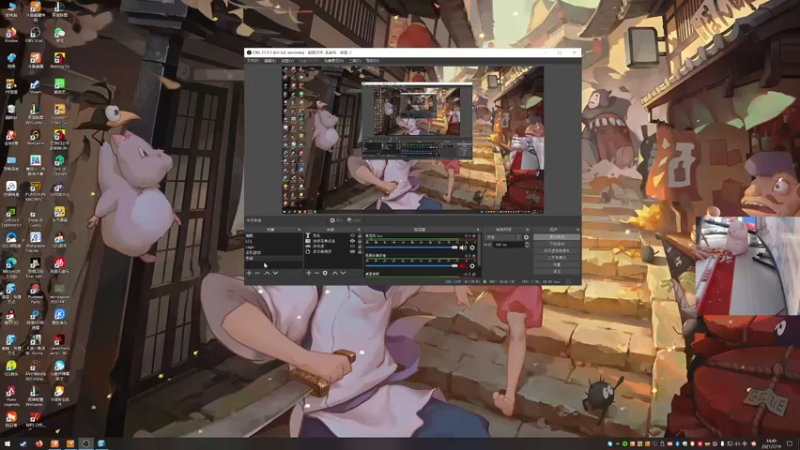Screen dimensions: 800x450
Task: Open the Wallpaper Engine desktop shortcut
Action: point(35,241)
